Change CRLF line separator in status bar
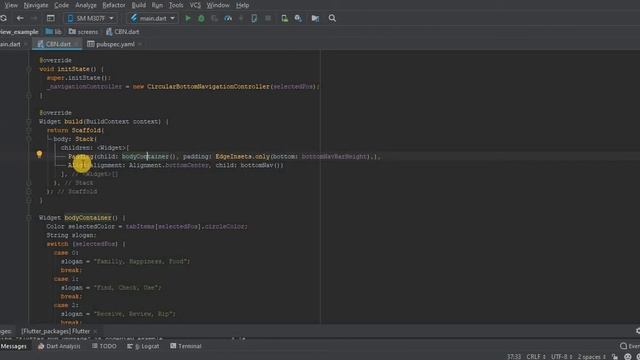The image size is (640, 360). [536, 357]
